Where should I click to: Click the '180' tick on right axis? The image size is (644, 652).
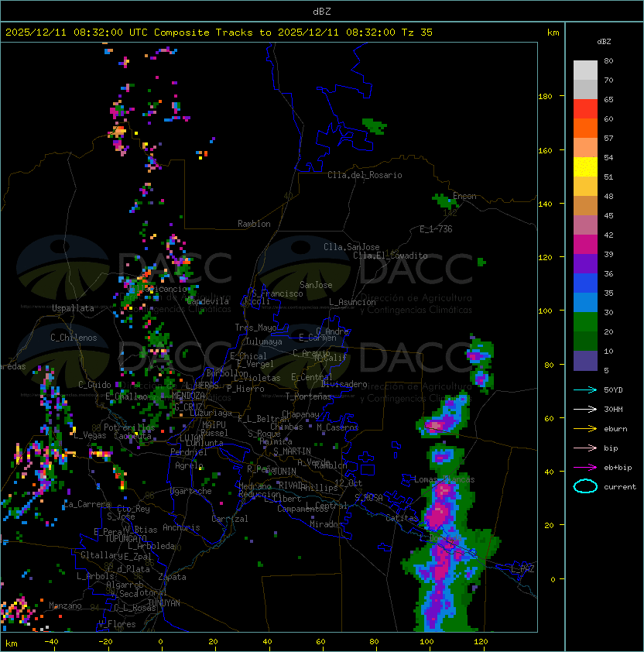coord(545,96)
